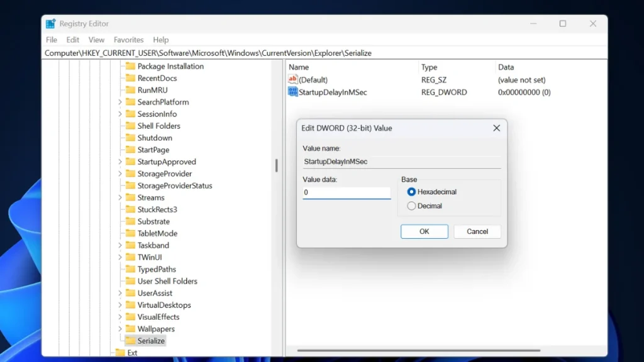Click the Value name field

[x=402, y=162]
